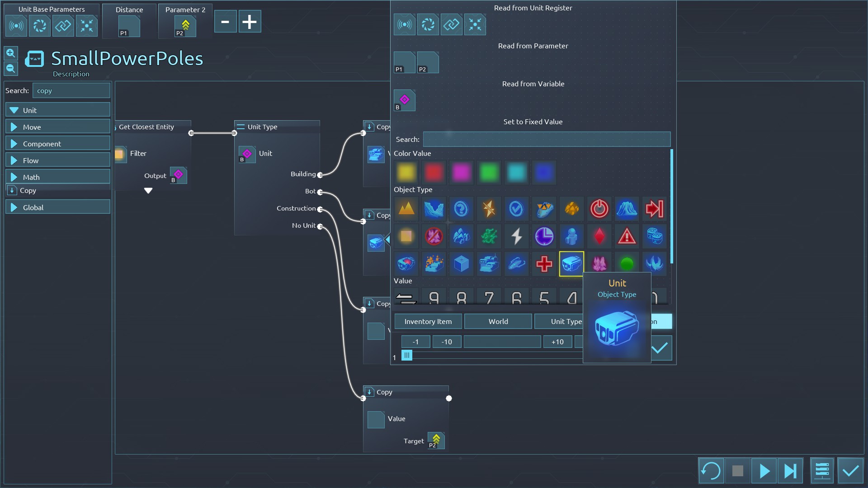Collapse the Unit instruction category
The image size is (868, 488).
point(58,110)
